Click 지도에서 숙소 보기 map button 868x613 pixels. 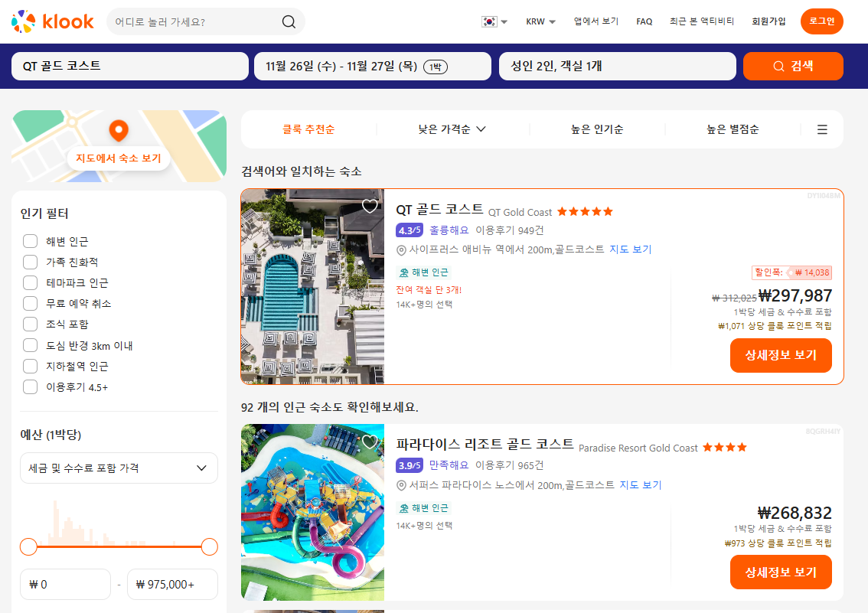tap(119, 158)
